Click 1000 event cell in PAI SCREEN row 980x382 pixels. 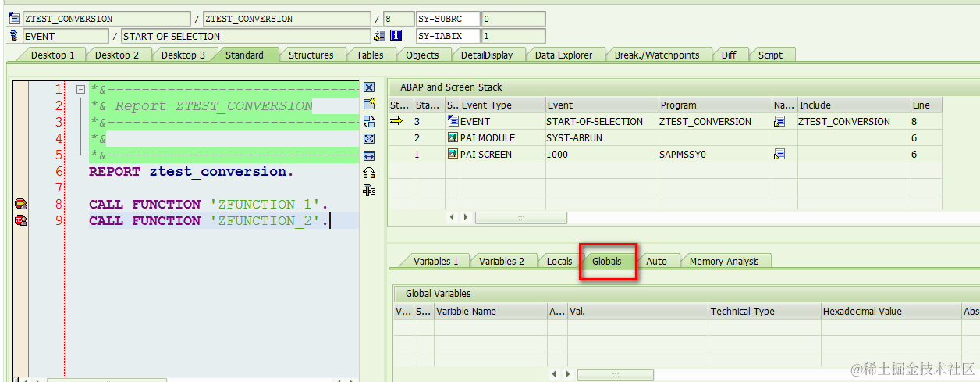602,155
